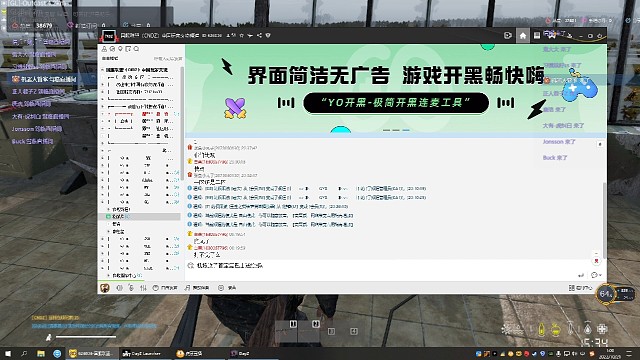Image resolution: width=640 pixels, height=360 pixels.
Task: Expand the last sub-channel at tree bottom
Action: pyautogui.click(x=109, y=276)
